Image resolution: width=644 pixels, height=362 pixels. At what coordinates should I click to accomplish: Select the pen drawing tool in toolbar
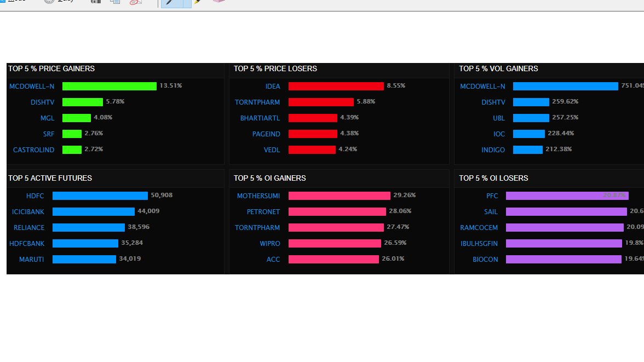(x=172, y=3)
